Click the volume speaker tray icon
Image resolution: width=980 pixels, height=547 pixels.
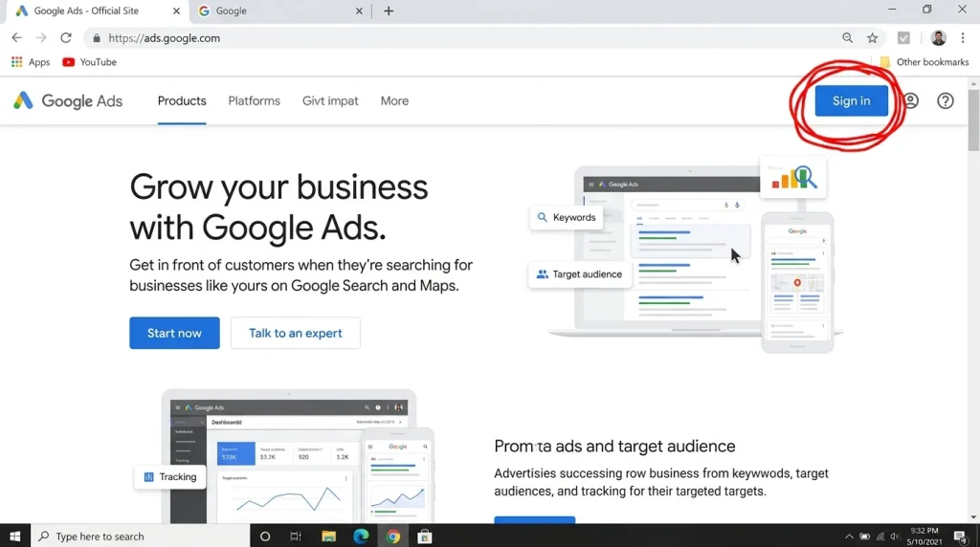[x=895, y=536]
